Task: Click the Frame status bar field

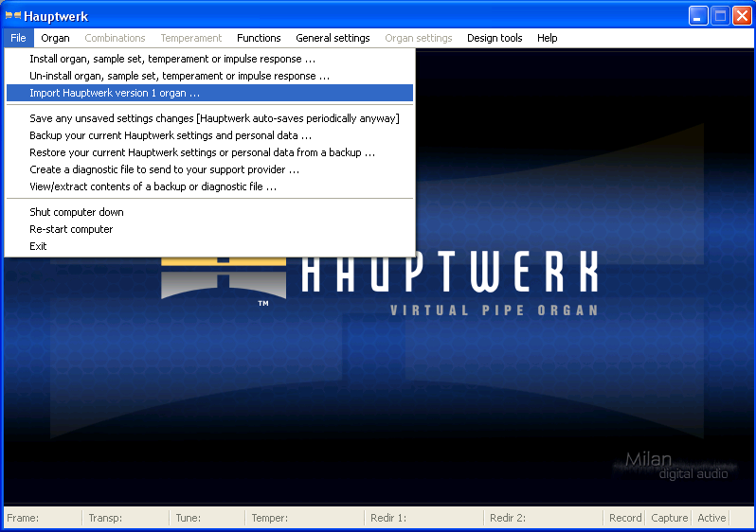Action: click(x=43, y=518)
